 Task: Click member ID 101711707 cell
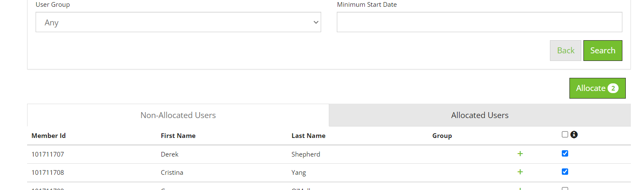pyautogui.click(x=47, y=154)
